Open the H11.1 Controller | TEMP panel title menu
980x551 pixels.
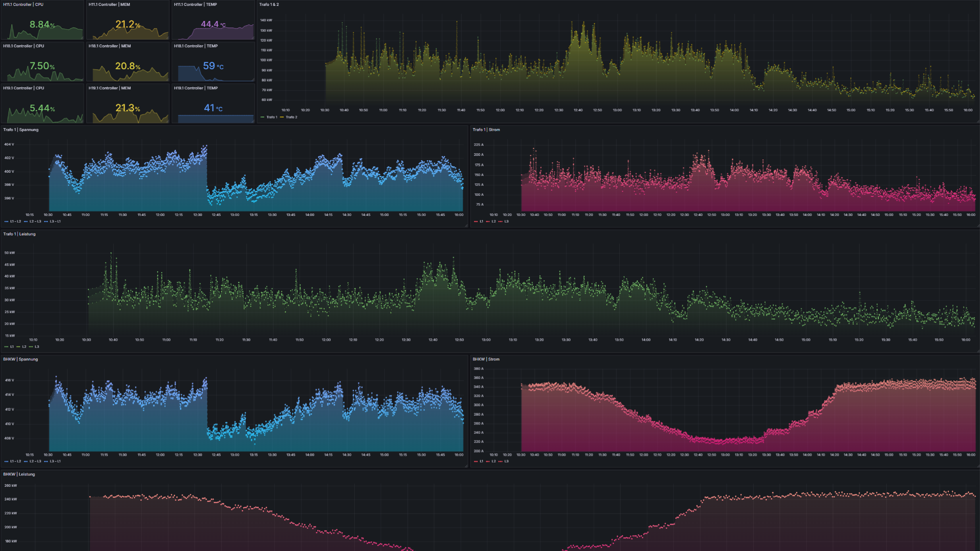pos(196,5)
